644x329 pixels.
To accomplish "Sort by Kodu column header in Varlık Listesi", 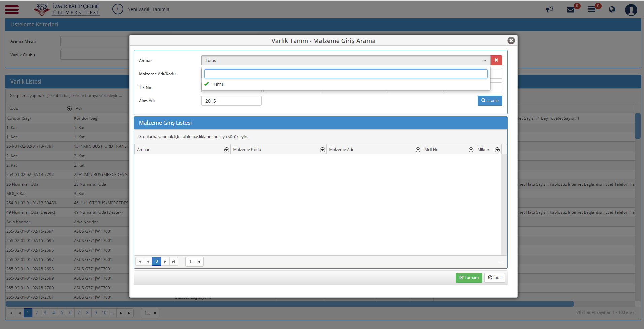I will (x=13, y=108).
